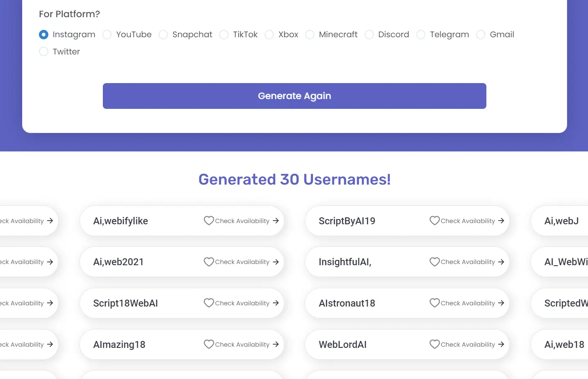Screen dimensions: 588x379
Task: Choose the Gmail platform radio button
Action: [480, 35]
